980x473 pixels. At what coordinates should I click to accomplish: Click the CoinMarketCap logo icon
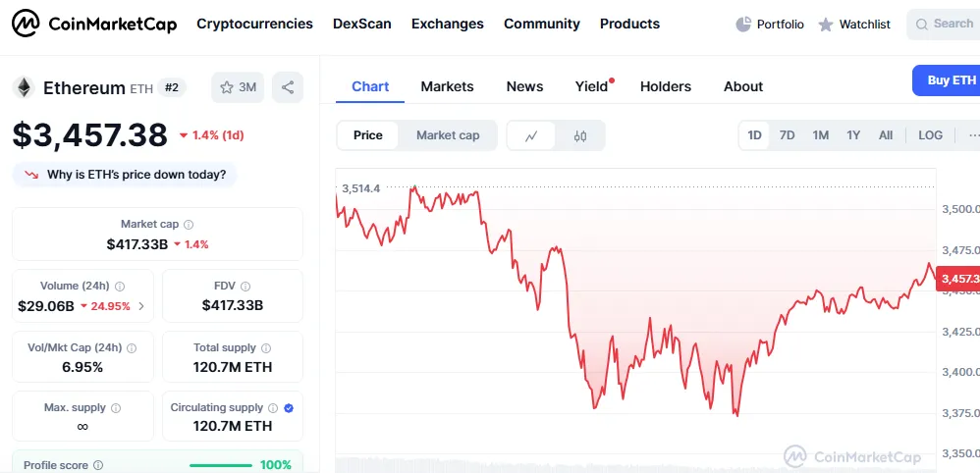(x=26, y=24)
